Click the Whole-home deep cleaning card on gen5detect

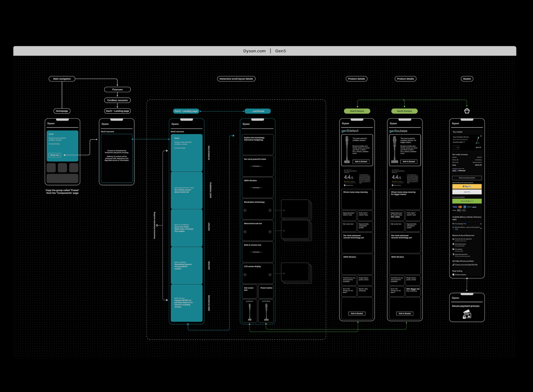click(x=357, y=199)
